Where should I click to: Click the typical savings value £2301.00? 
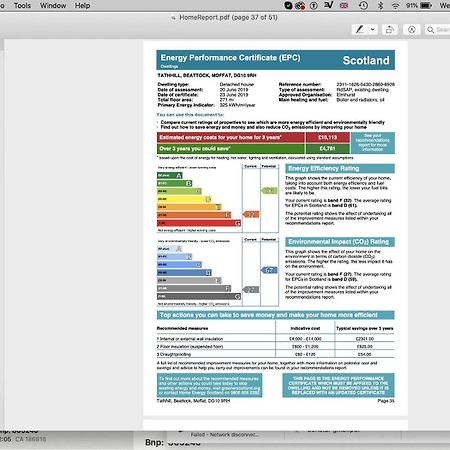pyautogui.click(x=365, y=339)
